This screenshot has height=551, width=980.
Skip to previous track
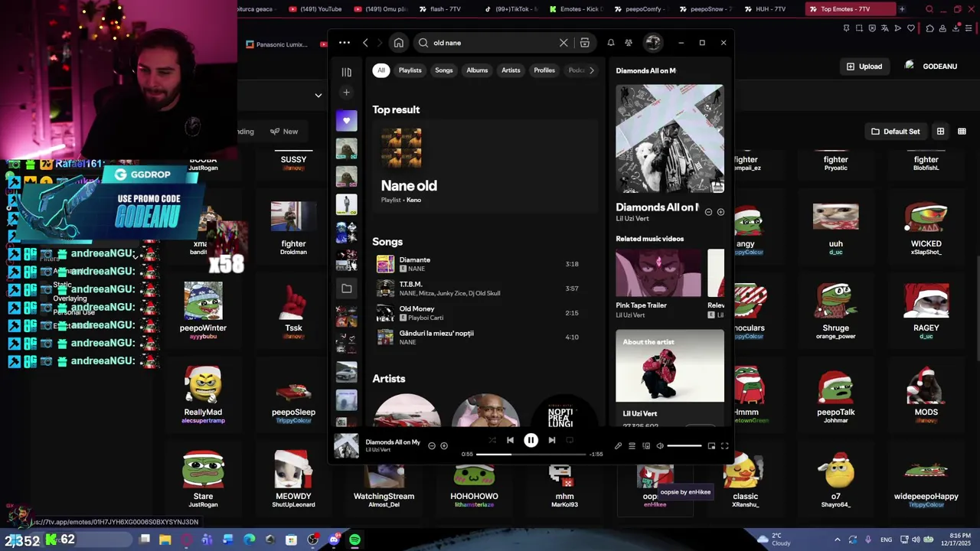point(510,440)
